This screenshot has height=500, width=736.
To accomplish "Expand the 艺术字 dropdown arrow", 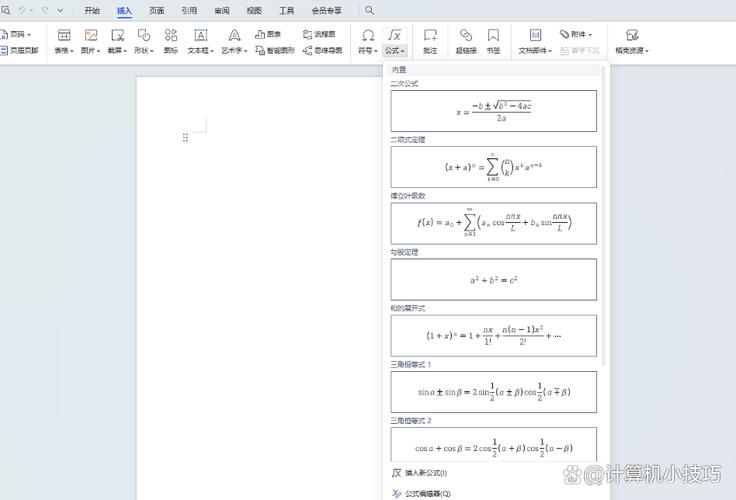I will (245, 51).
